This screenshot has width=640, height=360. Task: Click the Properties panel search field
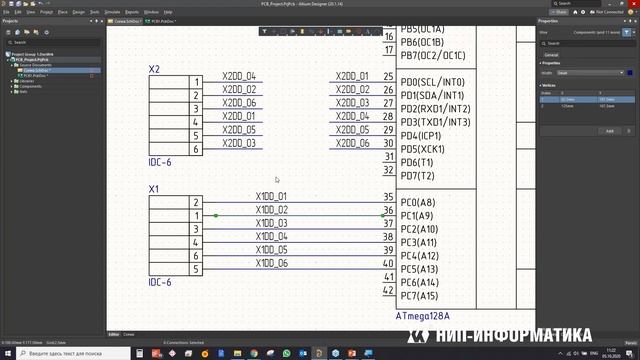587,43
